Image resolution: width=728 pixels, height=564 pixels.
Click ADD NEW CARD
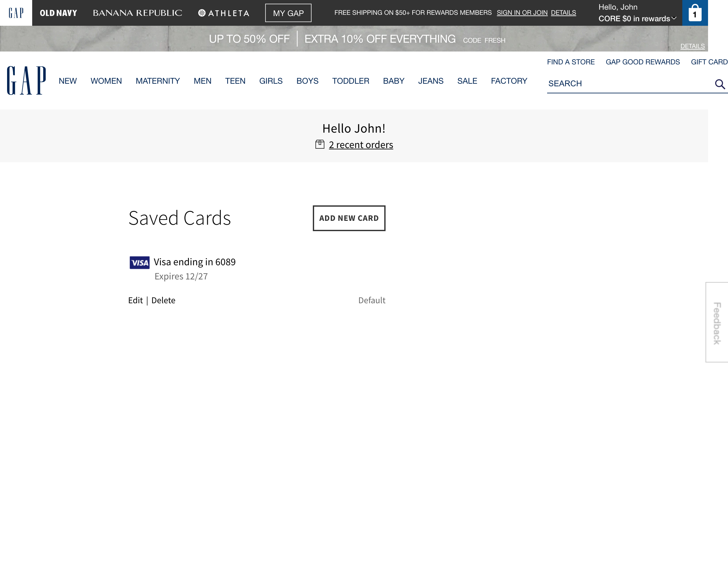point(349,218)
